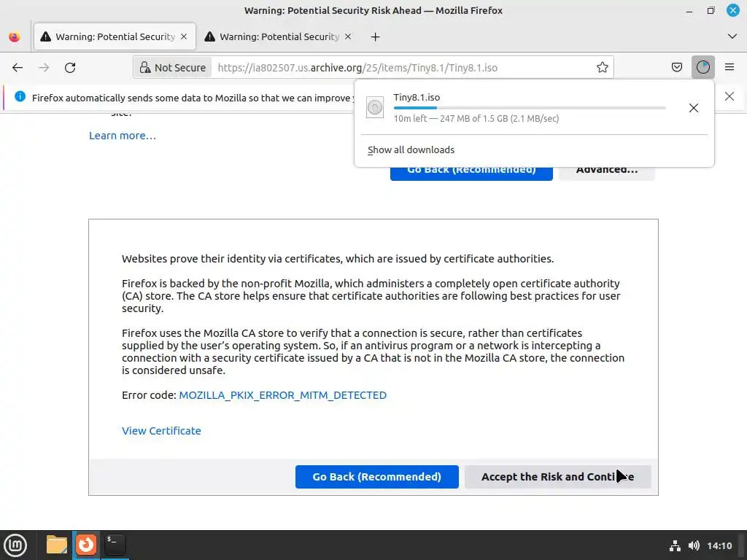This screenshot has width=747, height=560.
Task: Click the Tiny8.1.iso file icon
Action: [375, 108]
